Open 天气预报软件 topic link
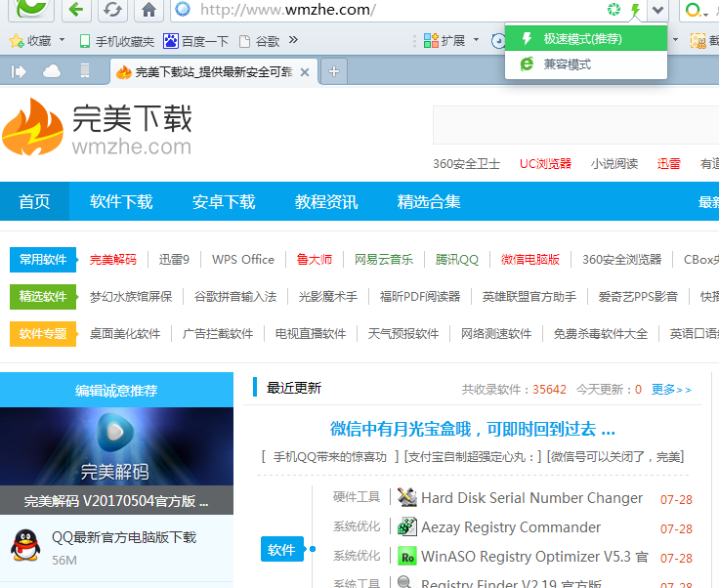The image size is (719, 588). pyautogui.click(x=403, y=334)
